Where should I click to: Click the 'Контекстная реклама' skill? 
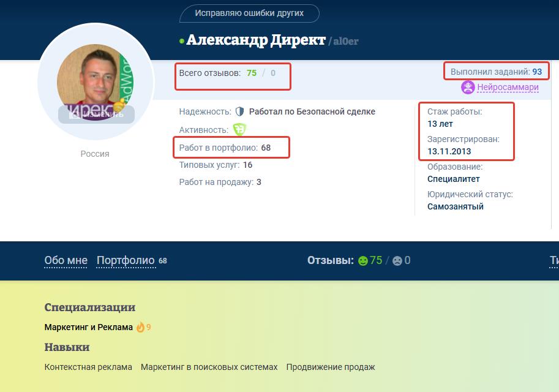pyautogui.click(x=88, y=367)
